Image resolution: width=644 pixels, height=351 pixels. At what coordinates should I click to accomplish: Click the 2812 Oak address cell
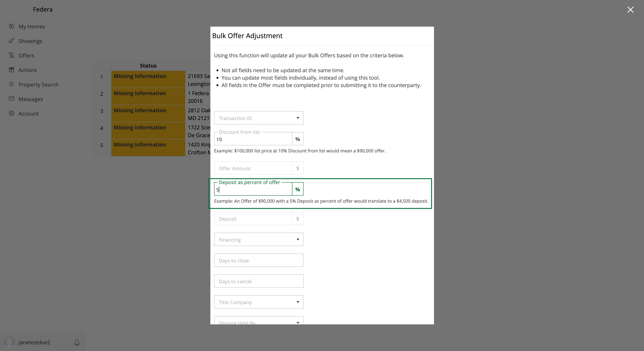(x=198, y=114)
